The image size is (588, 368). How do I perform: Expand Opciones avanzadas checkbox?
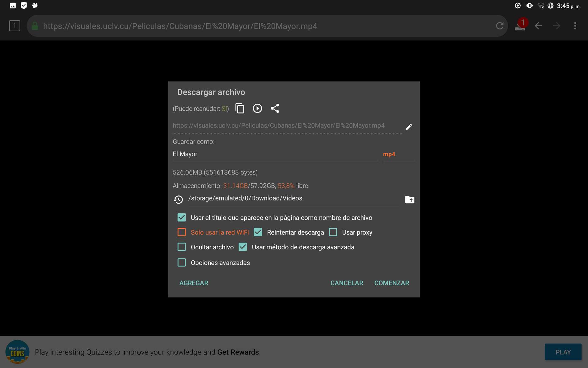click(182, 263)
